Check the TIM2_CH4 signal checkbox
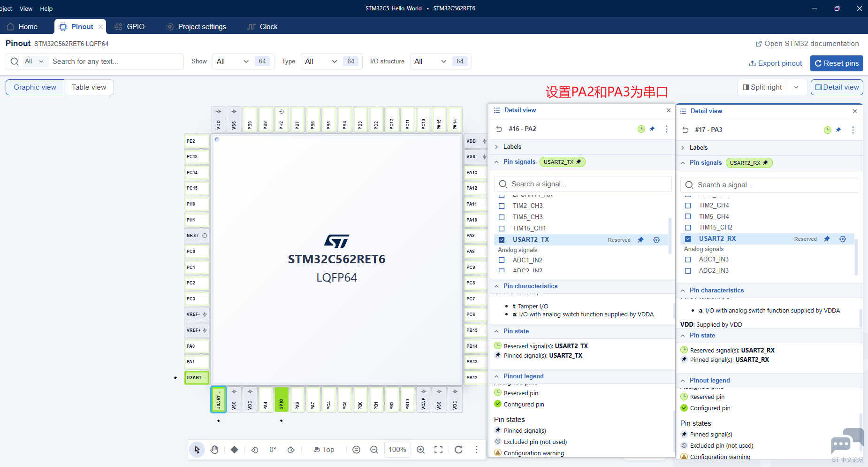Screen dimensions: 868x467 (x=688, y=205)
